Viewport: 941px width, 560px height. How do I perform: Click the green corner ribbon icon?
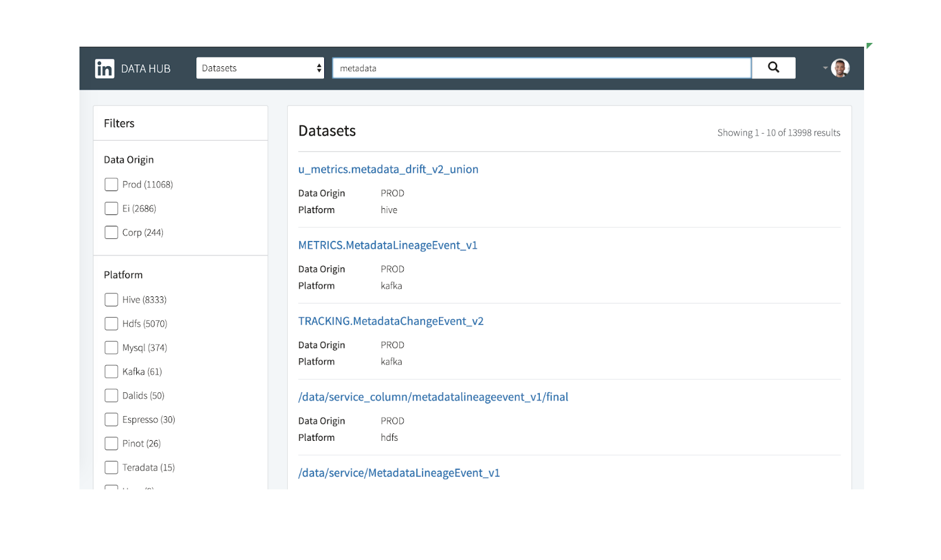pos(869,45)
